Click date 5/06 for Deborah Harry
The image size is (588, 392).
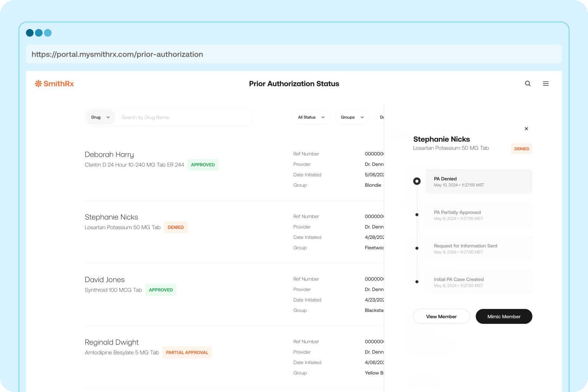tap(374, 175)
